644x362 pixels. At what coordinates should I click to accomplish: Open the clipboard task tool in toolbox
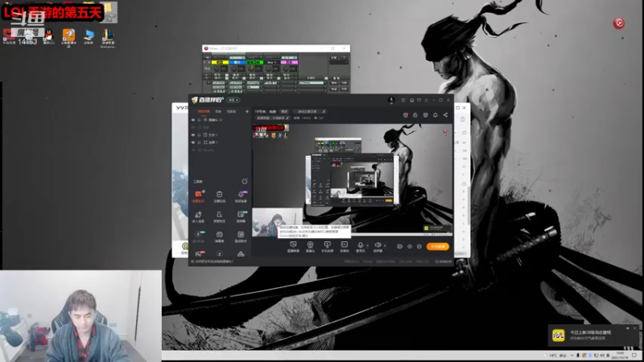click(219, 196)
